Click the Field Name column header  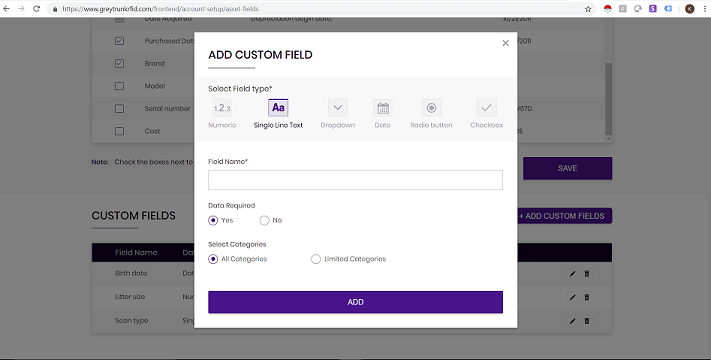[x=136, y=253]
